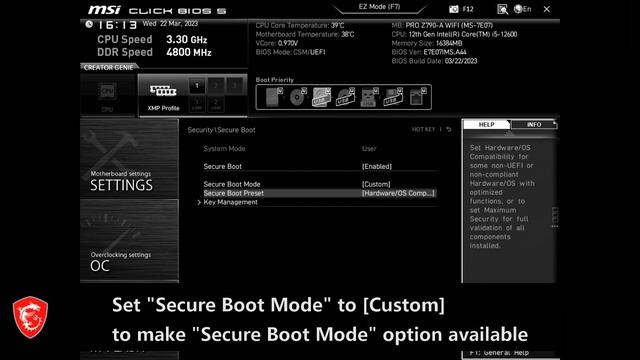Enable XMP Profile 1 button
640x360 pixels.
197,86
